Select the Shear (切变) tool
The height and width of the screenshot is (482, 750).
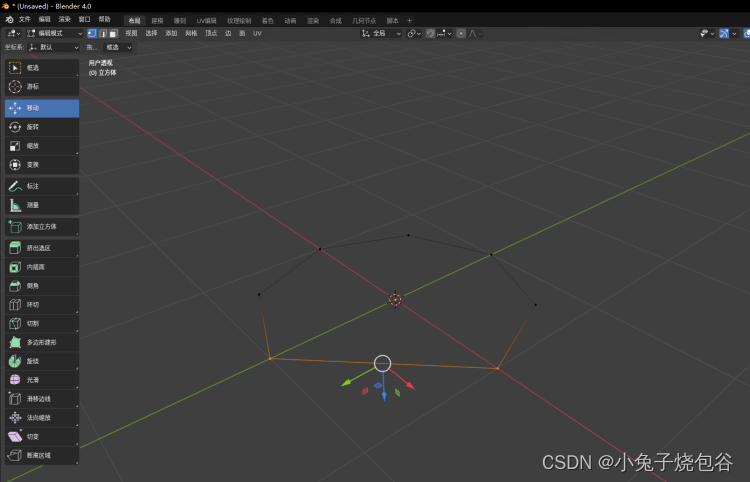pos(42,437)
